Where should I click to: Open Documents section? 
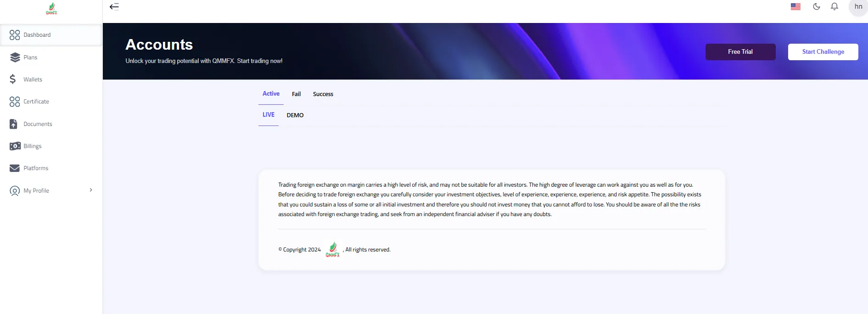click(51, 124)
